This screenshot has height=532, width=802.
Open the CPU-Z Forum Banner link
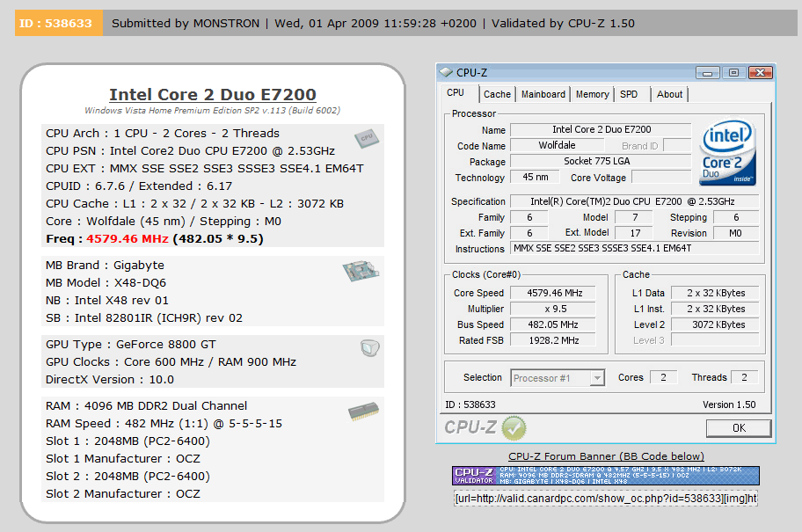click(x=606, y=456)
